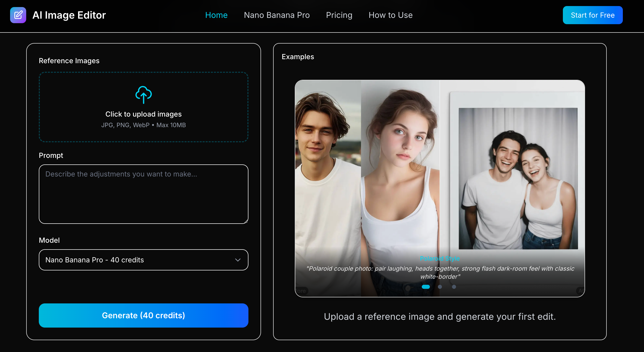This screenshot has width=644, height=352.
Task: Click the cloud upload icon
Action: [143, 95]
